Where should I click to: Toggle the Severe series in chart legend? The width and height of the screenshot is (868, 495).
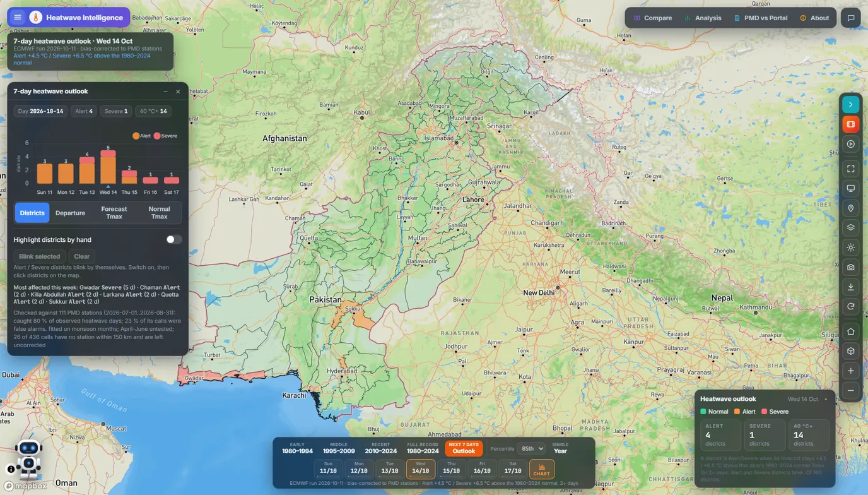pos(165,136)
